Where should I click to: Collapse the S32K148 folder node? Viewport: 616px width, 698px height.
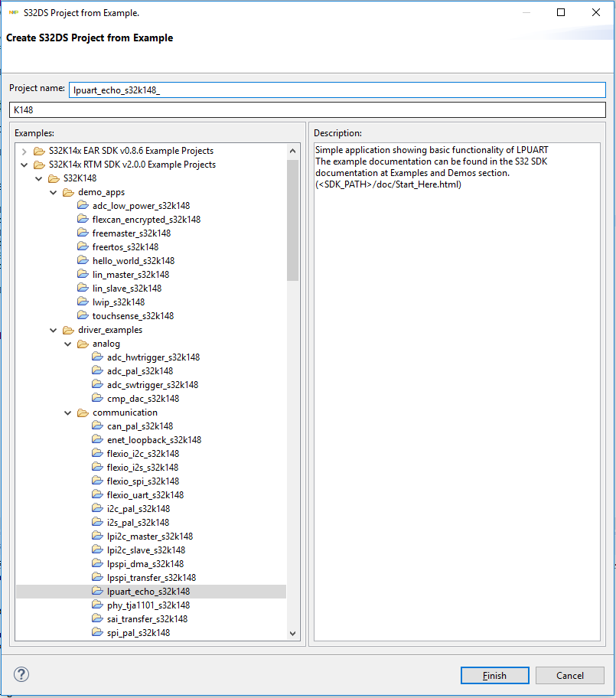pyautogui.click(x=39, y=178)
